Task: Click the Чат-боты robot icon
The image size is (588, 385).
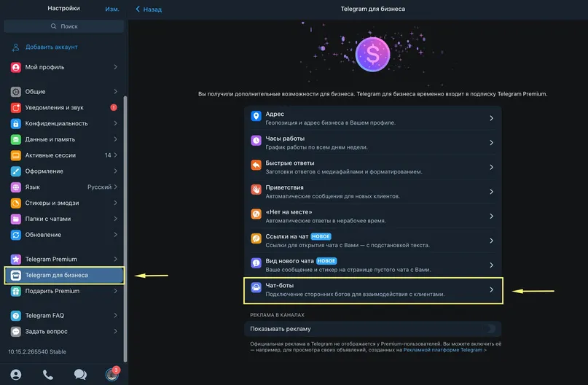Action: (256, 287)
